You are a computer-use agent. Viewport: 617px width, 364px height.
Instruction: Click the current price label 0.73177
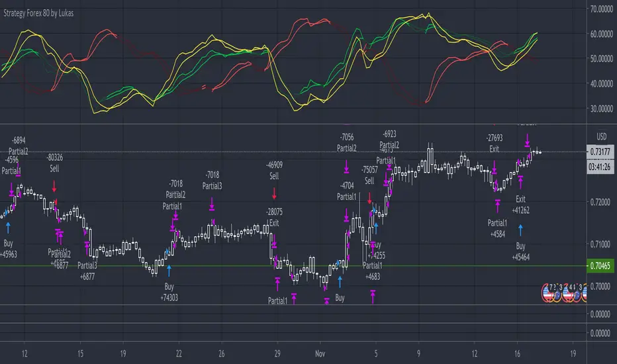pyautogui.click(x=600, y=152)
